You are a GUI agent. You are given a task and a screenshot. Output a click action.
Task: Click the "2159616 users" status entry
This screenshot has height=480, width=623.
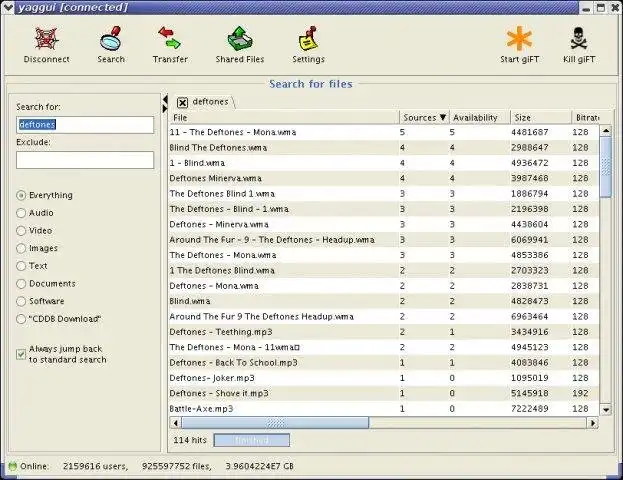tap(95, 466)
